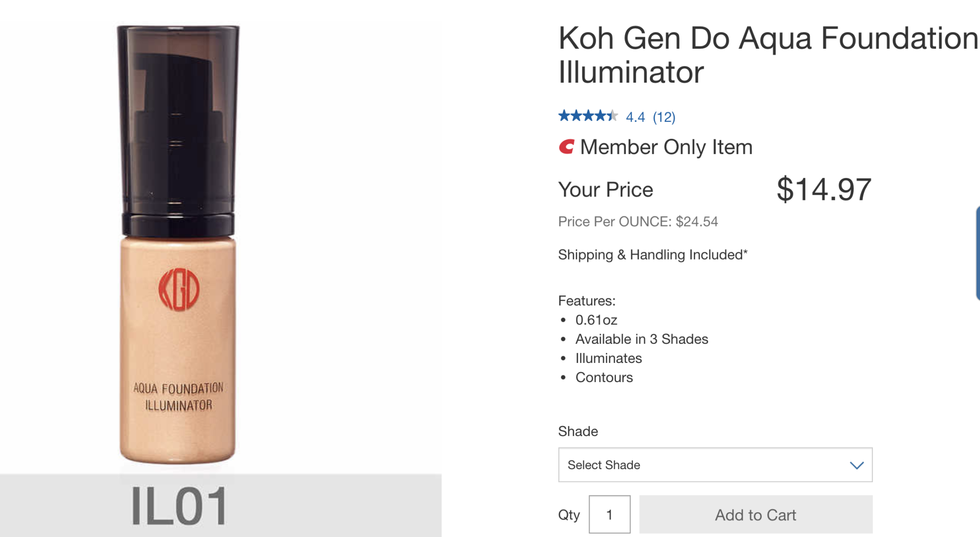The height and width of the screenshot is (537, 980).
Task: Click the blue chevron arrow in Shade box
Action: point(857,465)
